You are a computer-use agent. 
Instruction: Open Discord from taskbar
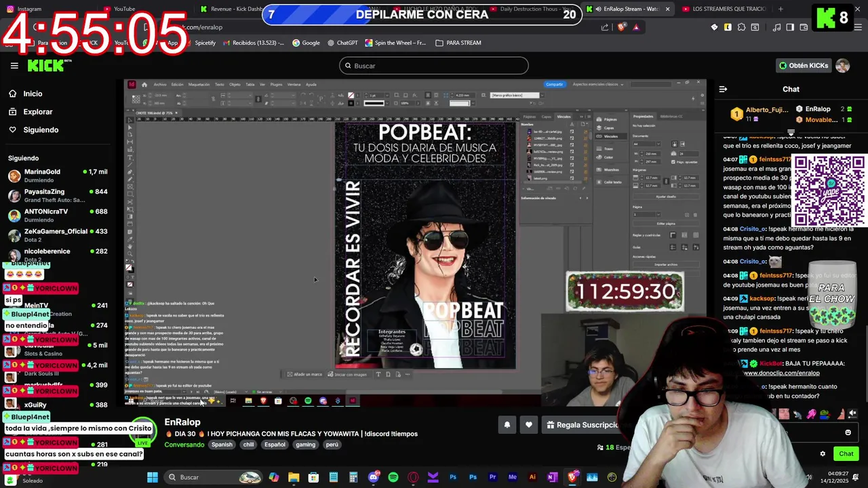374,477
